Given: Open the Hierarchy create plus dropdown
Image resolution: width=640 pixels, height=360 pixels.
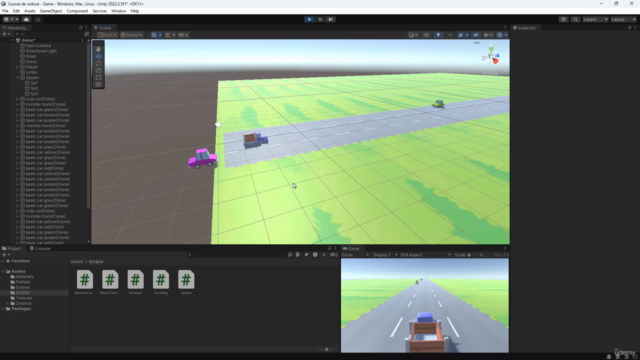Looking at the screenshot, I should coord(6,34).
